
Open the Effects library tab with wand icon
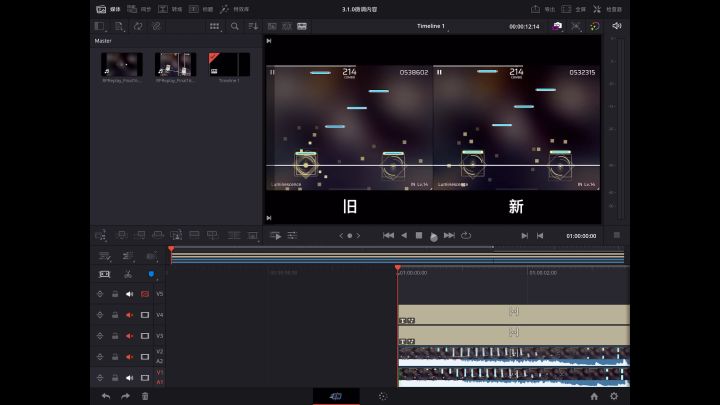click(x=234, y=9)
